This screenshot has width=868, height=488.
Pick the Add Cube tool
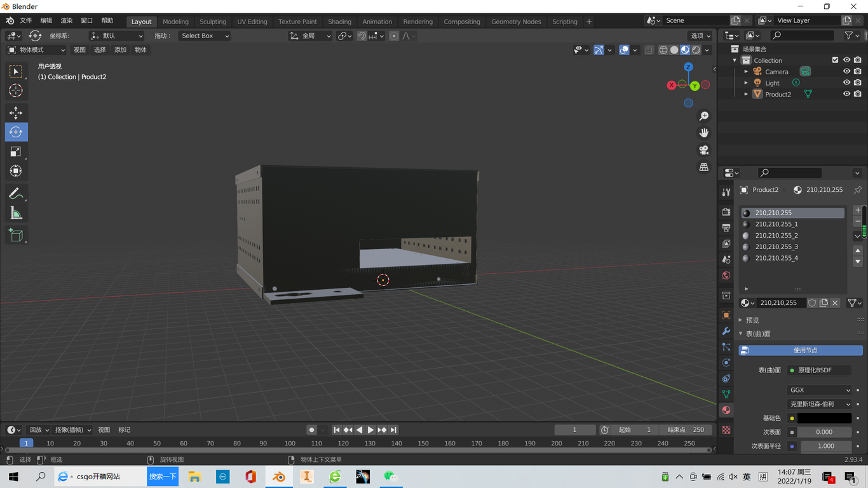click(x=16, y=236)
